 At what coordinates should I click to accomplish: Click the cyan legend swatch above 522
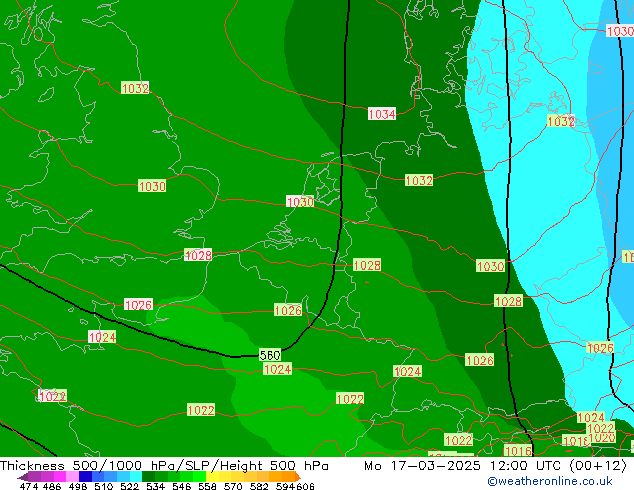pos(136,476)
